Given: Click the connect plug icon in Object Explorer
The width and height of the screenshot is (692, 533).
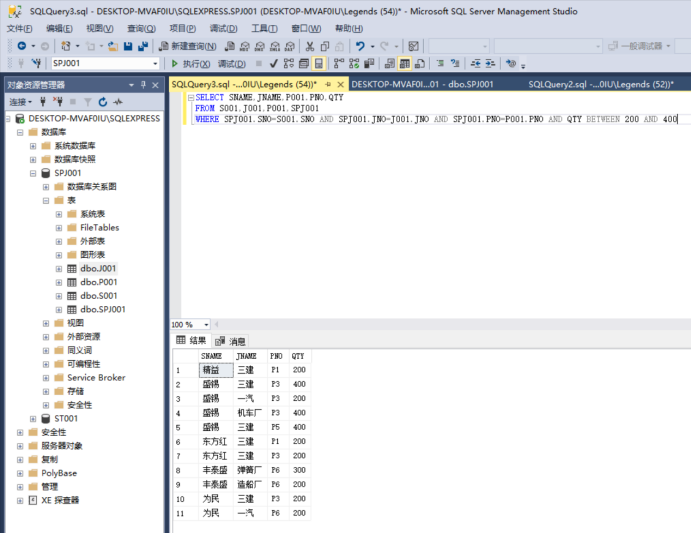Looking at the screenshot, I should point(43,102).
